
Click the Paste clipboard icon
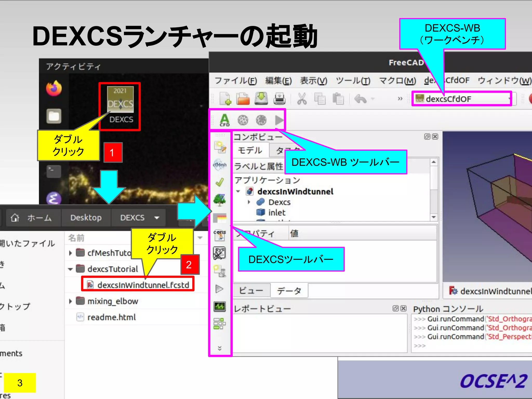338,99
